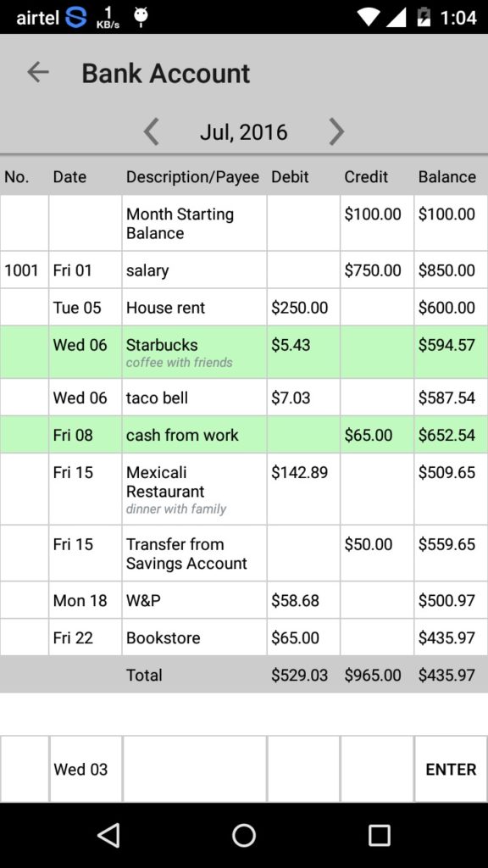Image resolution: width=488 pixels, height=868 pixels.
Task: Select the Total row at the bottom
Action: point(244,675)
